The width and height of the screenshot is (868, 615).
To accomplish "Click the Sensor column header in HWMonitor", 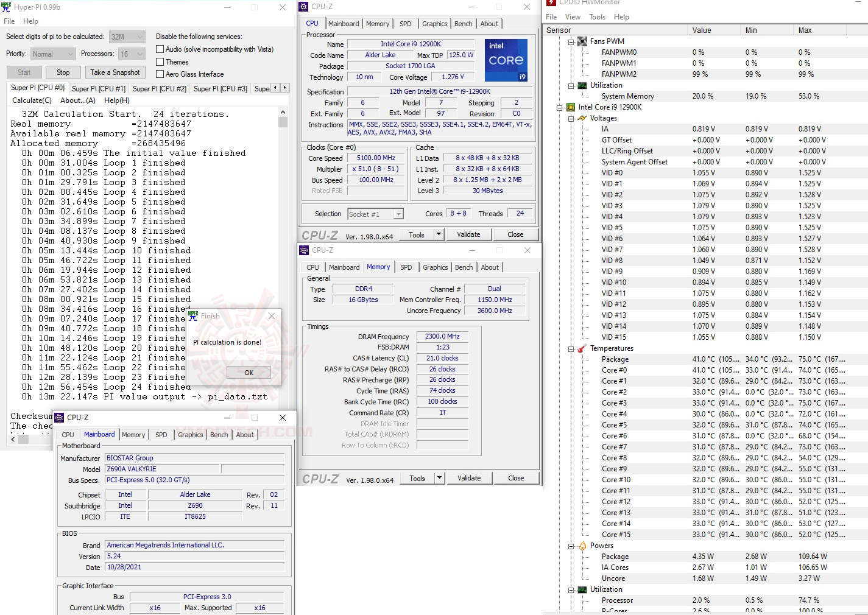I will tap(616, 30).
